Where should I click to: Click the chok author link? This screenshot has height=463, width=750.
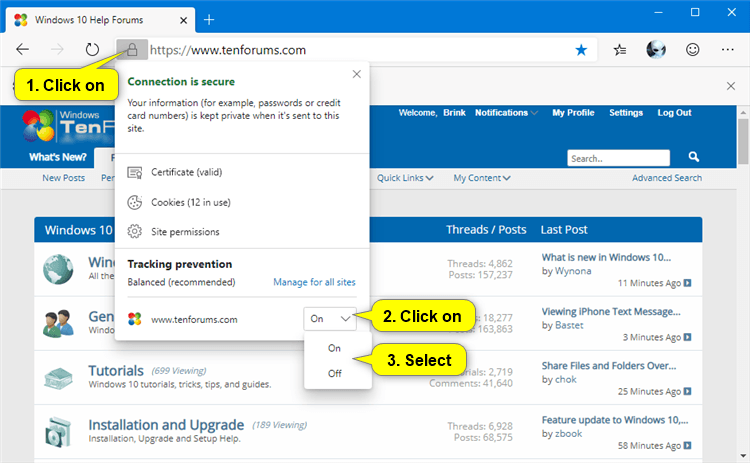click(566, 379)
